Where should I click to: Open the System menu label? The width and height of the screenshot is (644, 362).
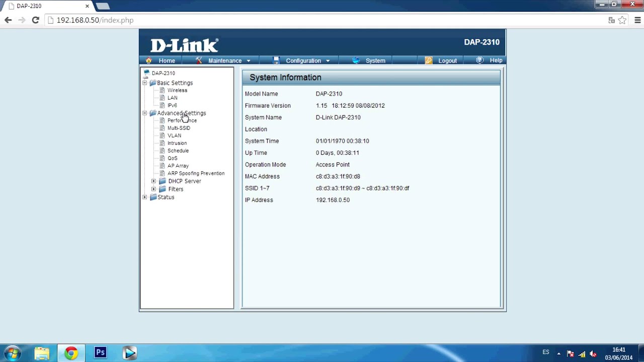[x=375, y=61]
